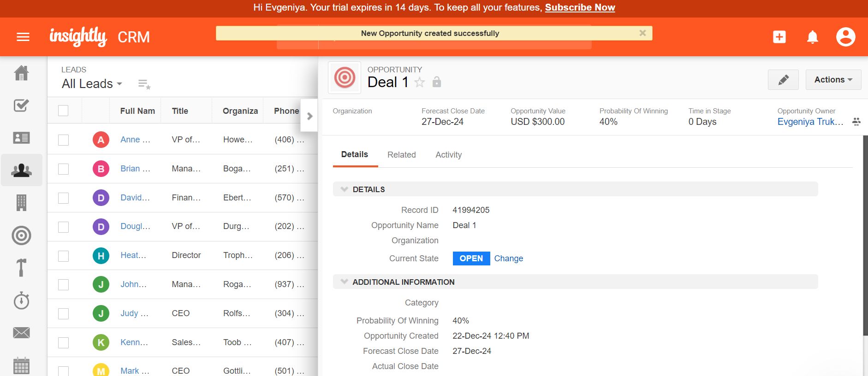Open the Tasks checkmark sidebar icon
Screen dimensions: 868x376
[22, 106]
